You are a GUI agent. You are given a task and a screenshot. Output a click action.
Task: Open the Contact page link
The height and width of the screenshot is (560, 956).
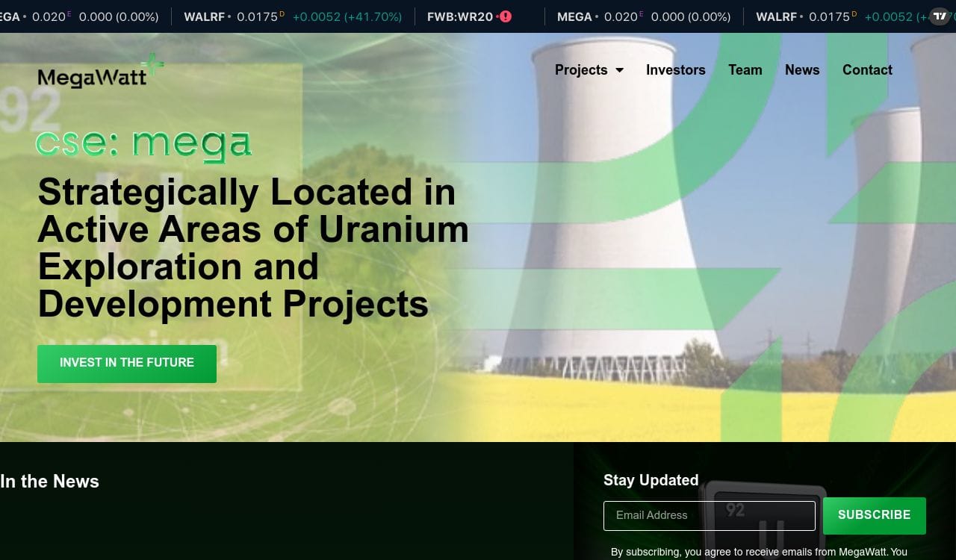[867, 70]
